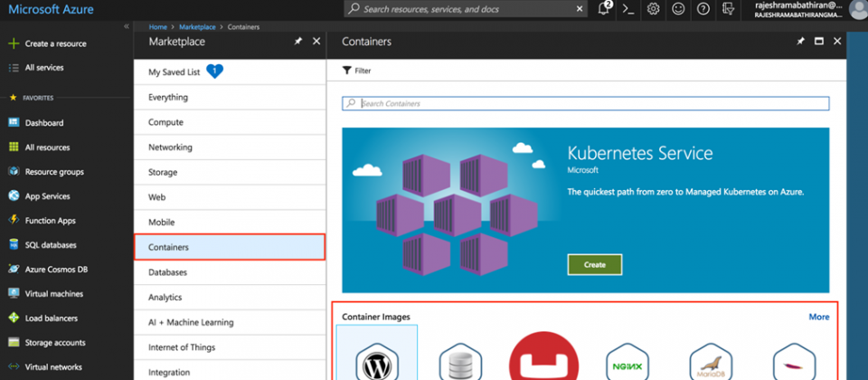Select Mobile category

click(229, 223)
